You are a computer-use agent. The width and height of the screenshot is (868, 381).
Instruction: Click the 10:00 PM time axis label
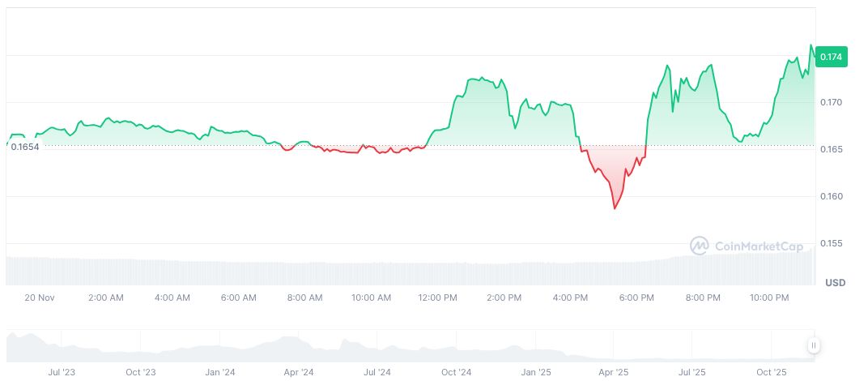[769, 298]
